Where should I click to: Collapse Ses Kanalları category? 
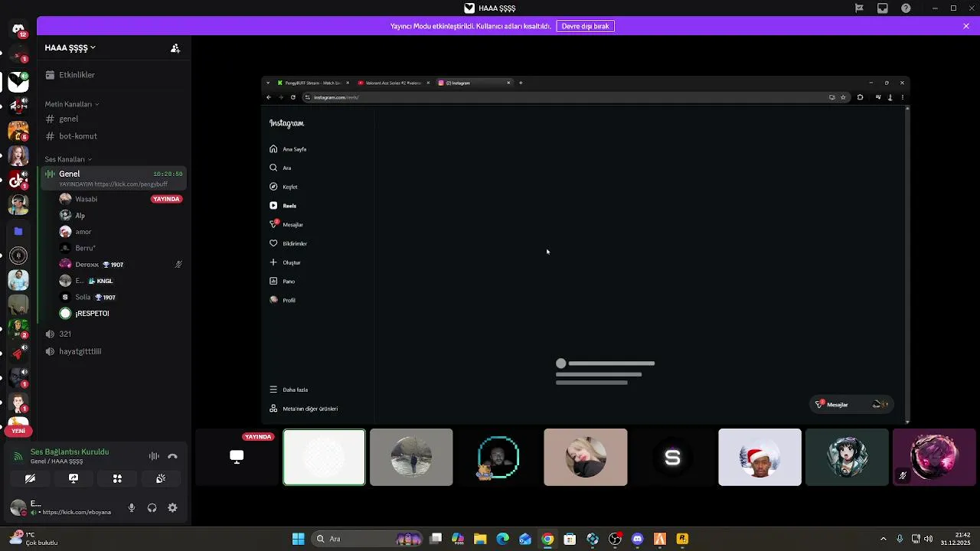pos(68,159)
